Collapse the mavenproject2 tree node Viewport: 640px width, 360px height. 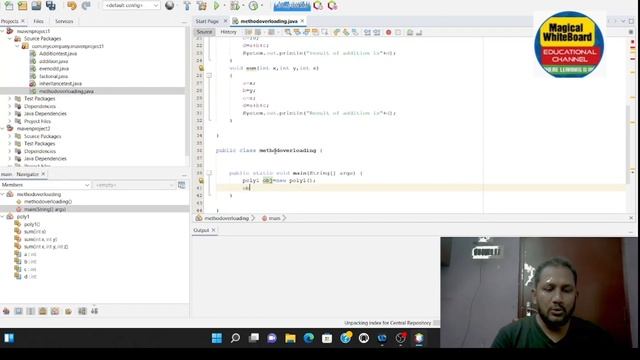[3, 129]
